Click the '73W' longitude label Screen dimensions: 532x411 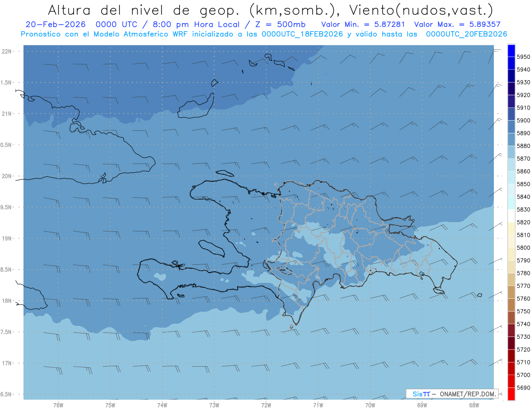tap(214, 405)
